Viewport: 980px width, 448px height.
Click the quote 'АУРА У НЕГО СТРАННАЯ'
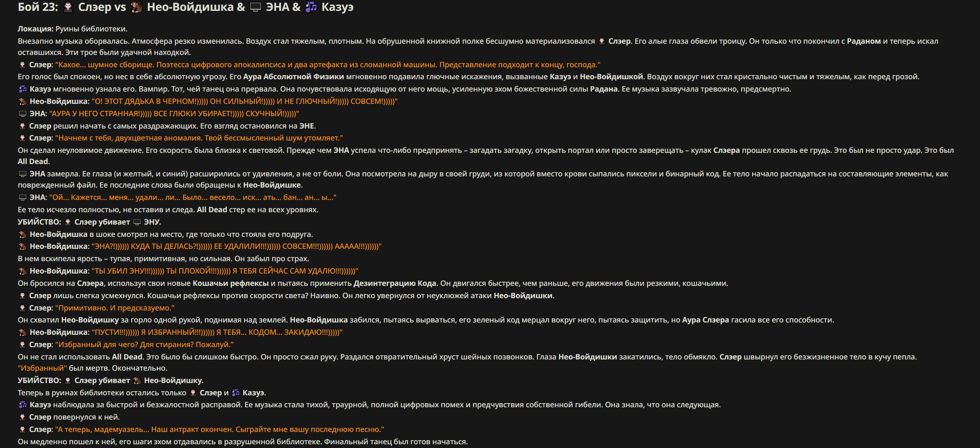tap(174, 114)
